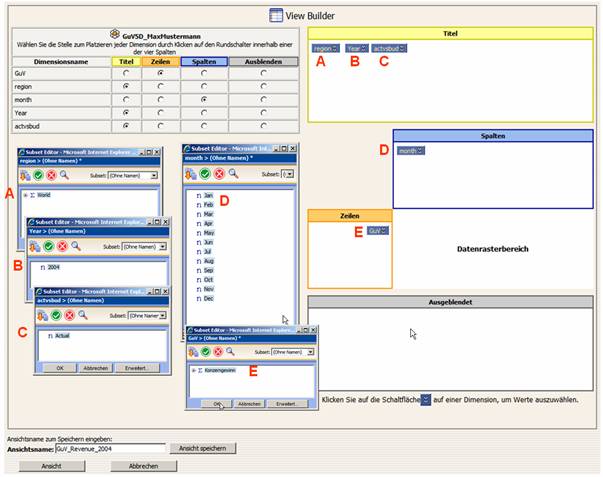Open region dimension dropdown in Titel area
The height and width of the screenshot is (477, 603).
click(x=336, y=47)
